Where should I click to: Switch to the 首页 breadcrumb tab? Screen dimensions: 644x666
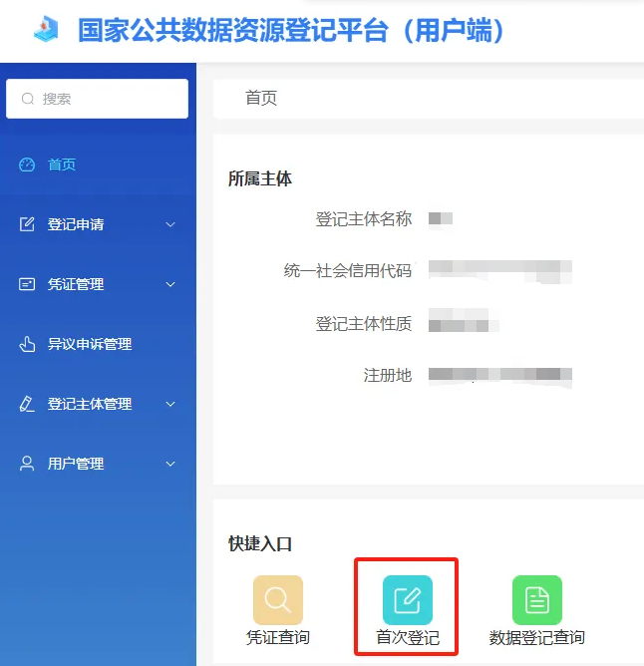(x=261, y=98)
